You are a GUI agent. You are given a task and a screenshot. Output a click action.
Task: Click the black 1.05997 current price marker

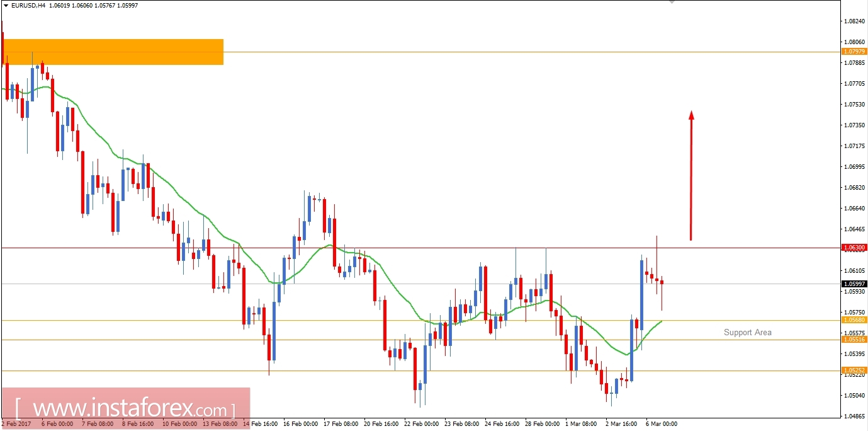pos(853,285)
